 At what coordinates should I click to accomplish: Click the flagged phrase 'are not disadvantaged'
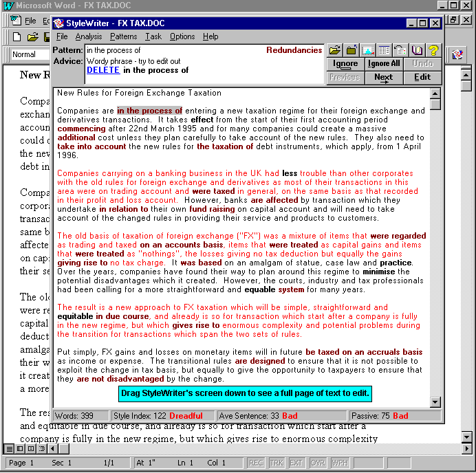(x=120, y=379)
